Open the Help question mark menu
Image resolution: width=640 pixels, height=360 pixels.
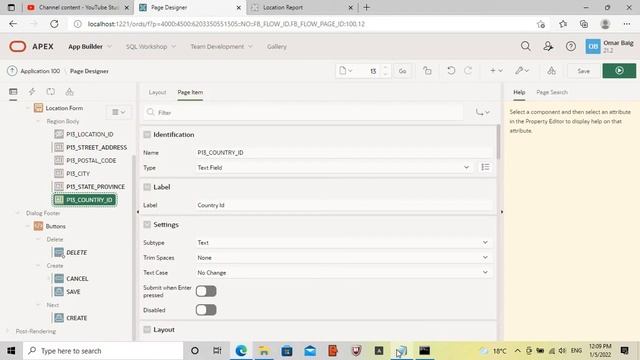pyautogui.click(x=571, y=47)
